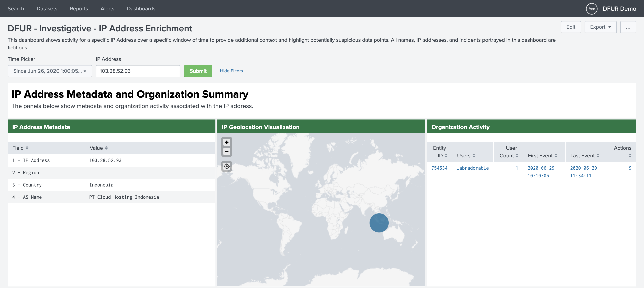Click the zoom in icon on map

click(x=226, y=142)
